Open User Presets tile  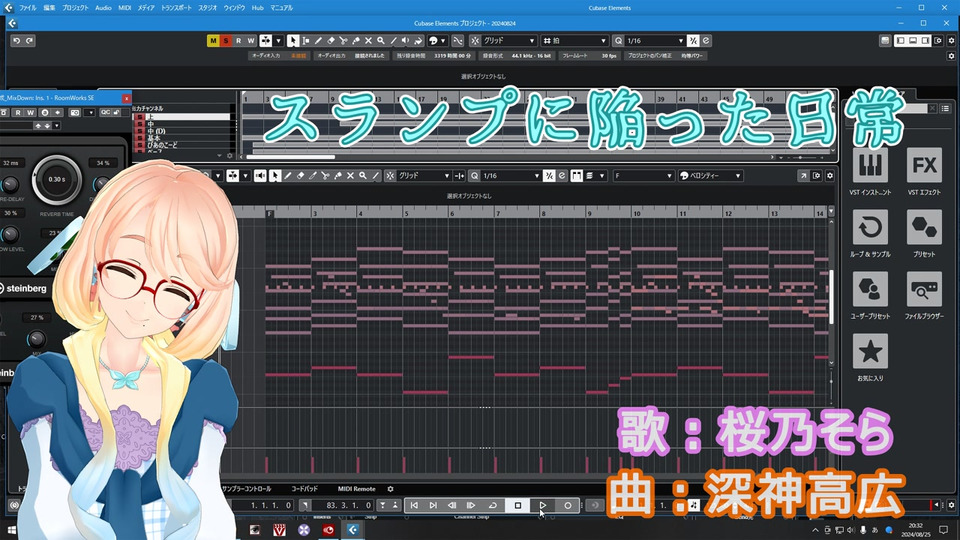[x=870, y=289]
